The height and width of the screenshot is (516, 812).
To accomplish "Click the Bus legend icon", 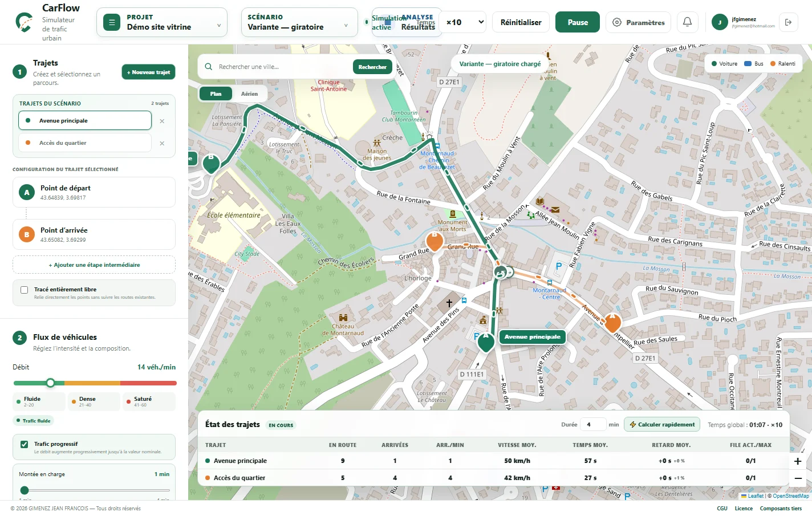I will pos(748,64).
